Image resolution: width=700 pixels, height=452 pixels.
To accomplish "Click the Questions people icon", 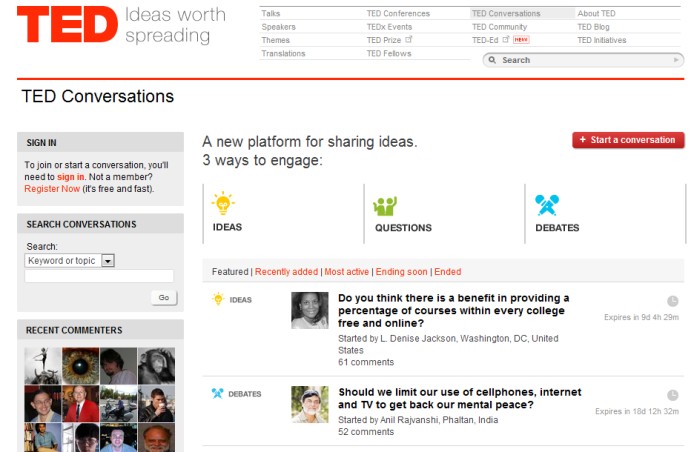I will 385,205.
